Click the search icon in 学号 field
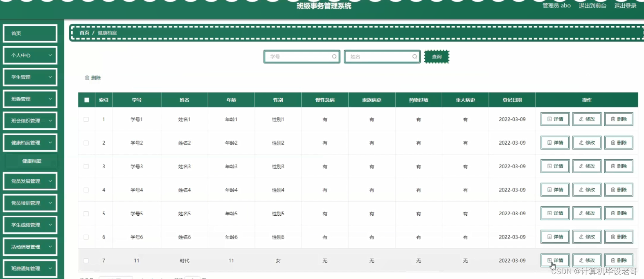This screenshot has width=644, height=279. point(334,57)
